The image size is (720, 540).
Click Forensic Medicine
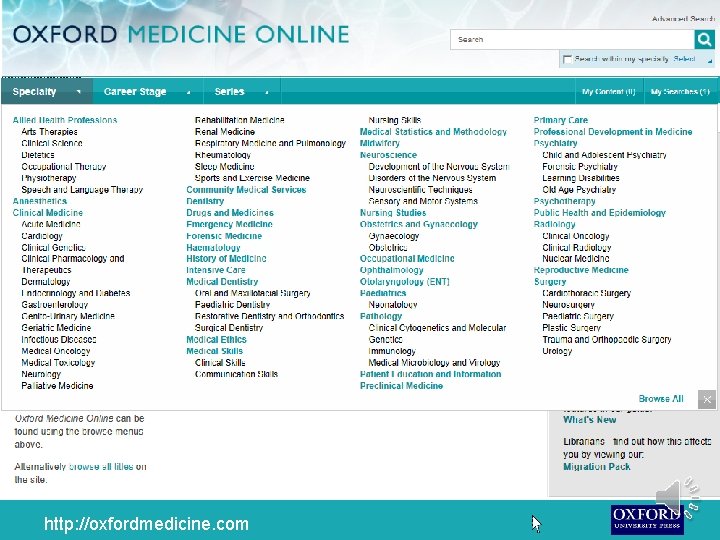(x=224, y=236)
